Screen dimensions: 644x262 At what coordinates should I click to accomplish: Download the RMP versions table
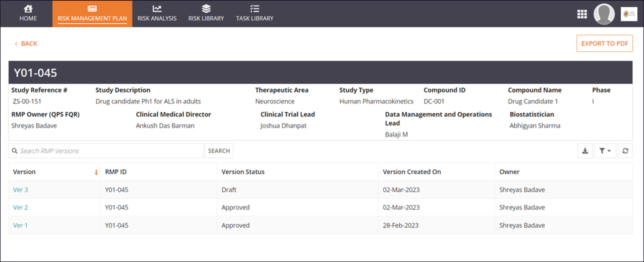point(585,151)
